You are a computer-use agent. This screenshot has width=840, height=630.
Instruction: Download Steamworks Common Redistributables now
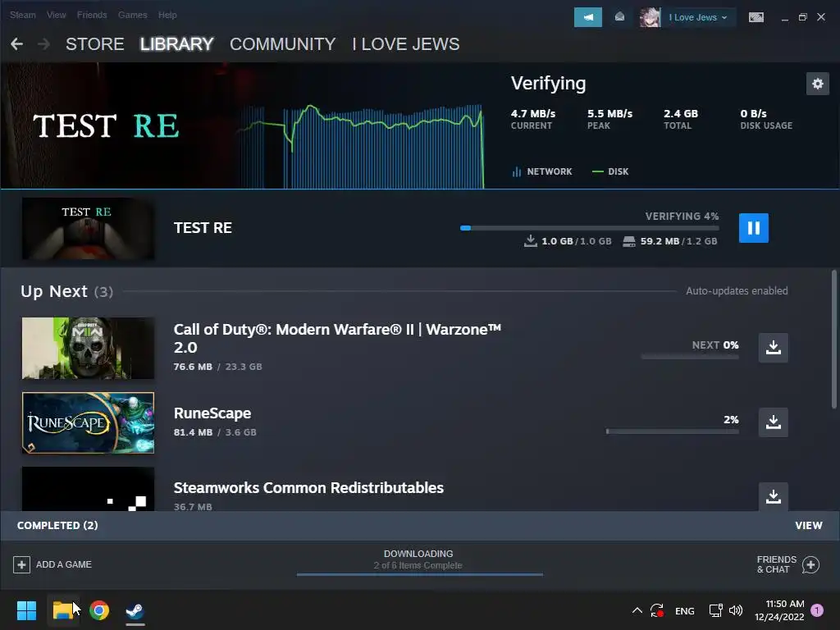tap(773, 496)
